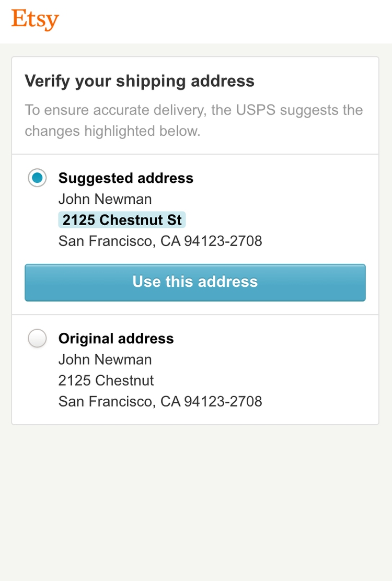This screenshot has height=581, width=392.
Task: Click the highlighted "2125 Chestnut St" line
Action: (x=122, y=220)
